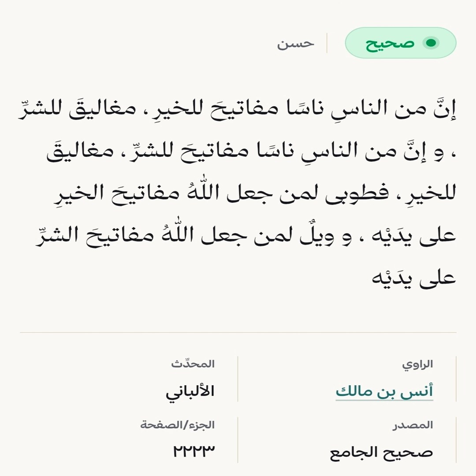
Task: Click the divider between صحيح and حسن
Action: coord(327,43)
